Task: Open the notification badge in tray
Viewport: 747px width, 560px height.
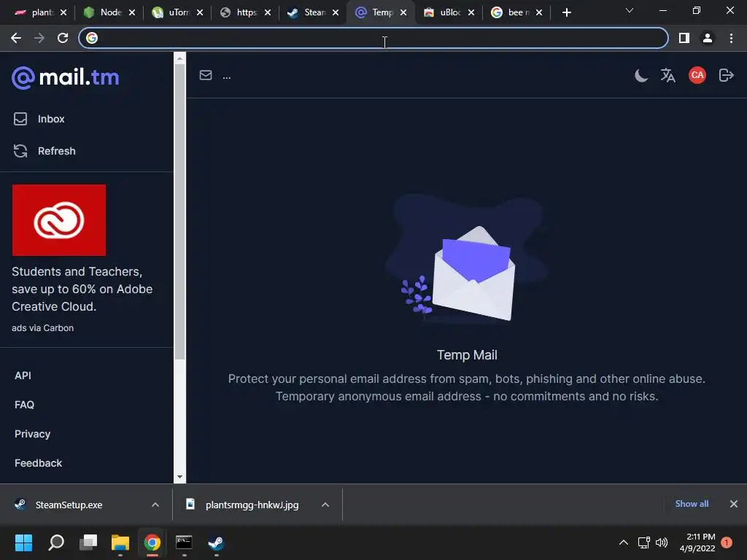Action: [727, 542]
